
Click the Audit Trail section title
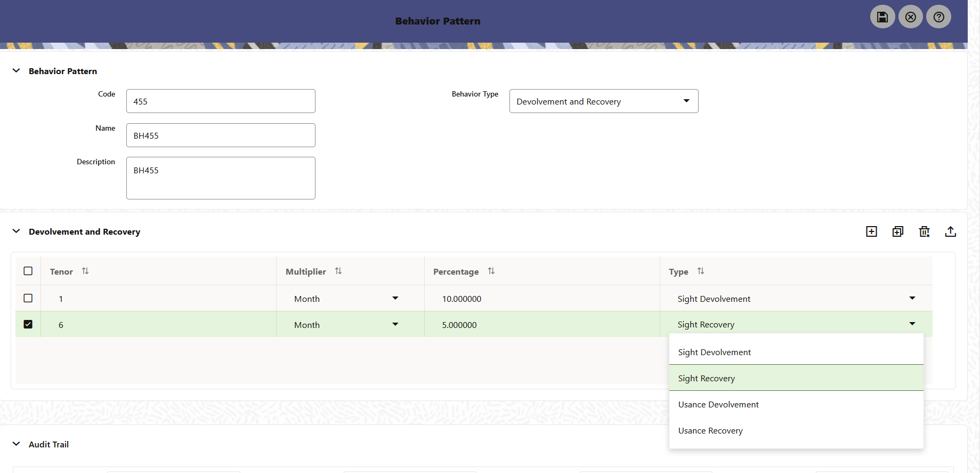(48, 444)
